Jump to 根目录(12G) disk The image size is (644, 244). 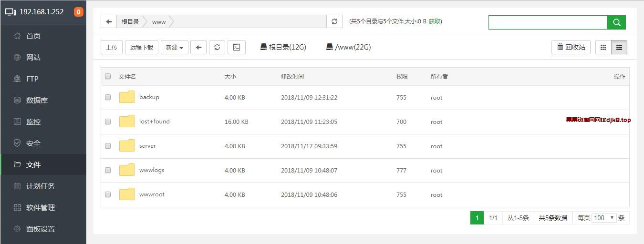tap(283, 47)
